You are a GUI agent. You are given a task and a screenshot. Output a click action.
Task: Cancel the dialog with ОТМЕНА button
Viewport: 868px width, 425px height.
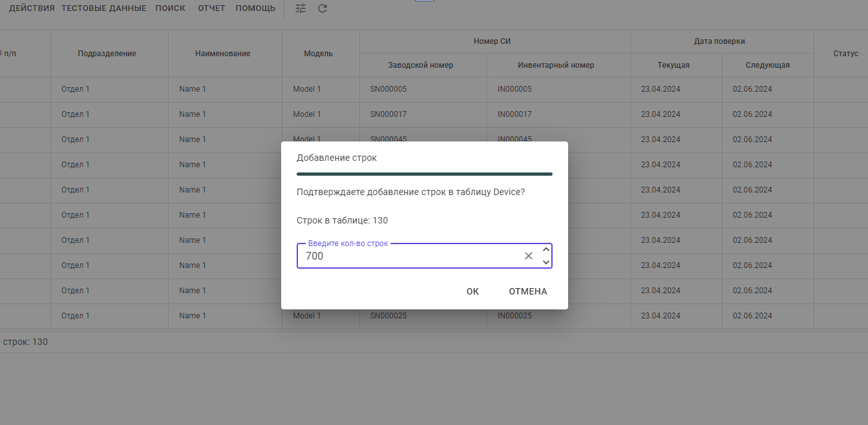pyautogui.click(x=528, y=291)
